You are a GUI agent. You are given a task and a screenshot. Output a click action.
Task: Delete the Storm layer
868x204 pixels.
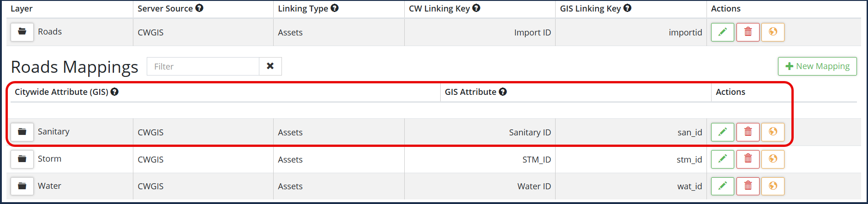pyautogui.click(x=748, y=159)
